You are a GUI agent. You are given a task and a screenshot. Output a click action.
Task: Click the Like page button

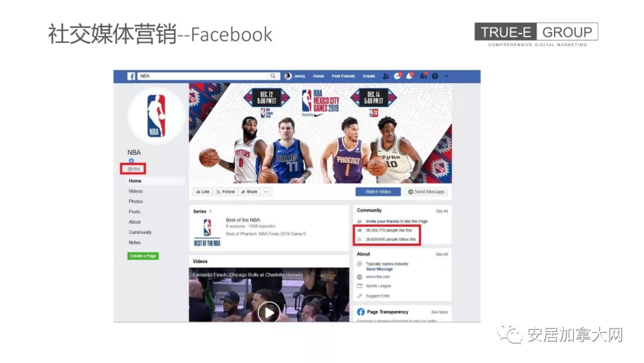click(203, 192)
